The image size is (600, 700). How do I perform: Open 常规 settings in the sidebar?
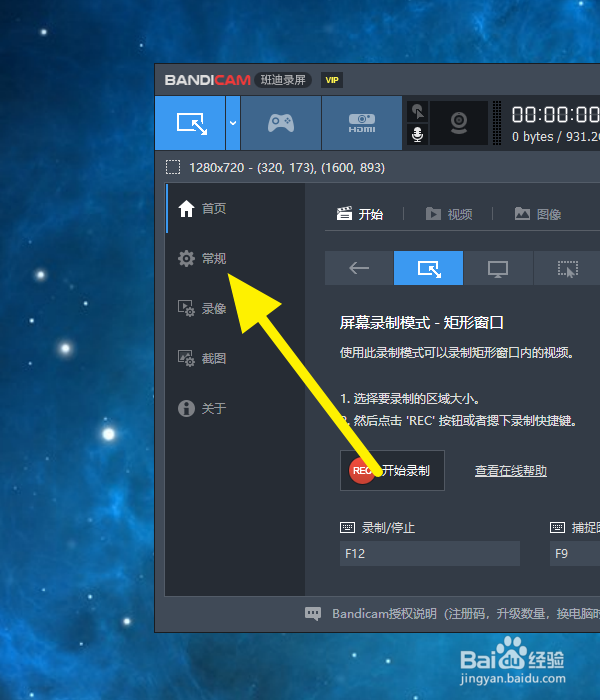tap(235, 258)
